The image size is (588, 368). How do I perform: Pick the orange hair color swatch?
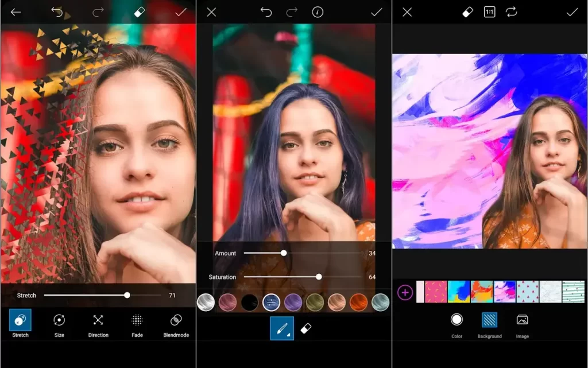(358, 302)
